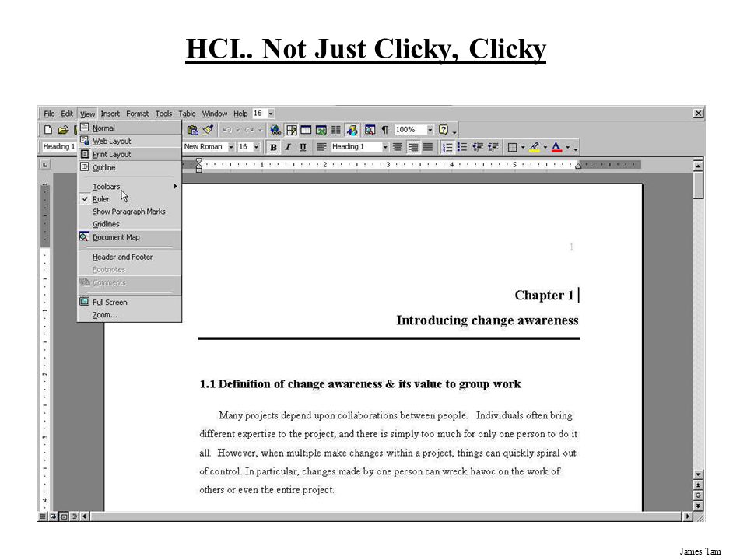Open the formatting toolbar font size 16 dropdown
Image resolution: width=747 pixels, height=560 pixels.
(256, 147)
